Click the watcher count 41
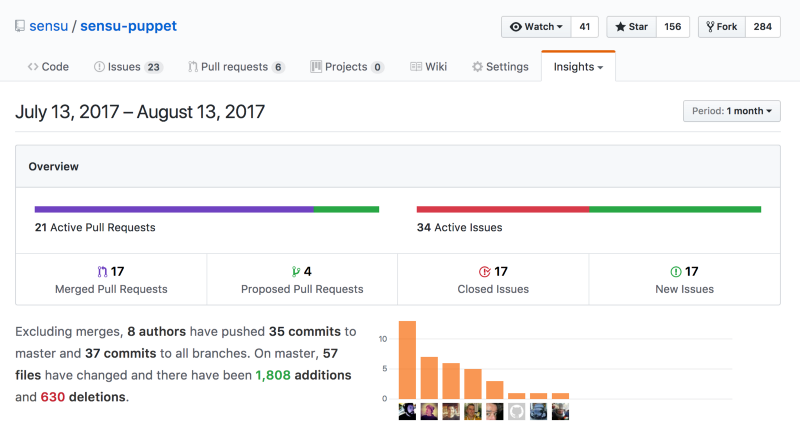This screenshot has height=444, width=800. [585, 27]
